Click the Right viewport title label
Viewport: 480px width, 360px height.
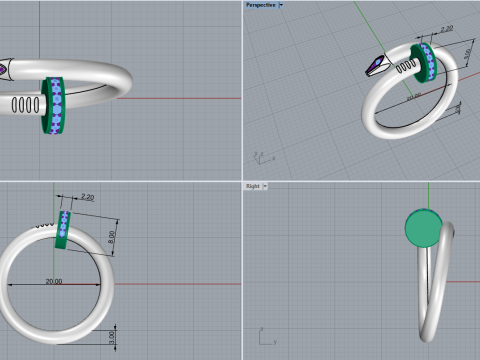[253, 186]
